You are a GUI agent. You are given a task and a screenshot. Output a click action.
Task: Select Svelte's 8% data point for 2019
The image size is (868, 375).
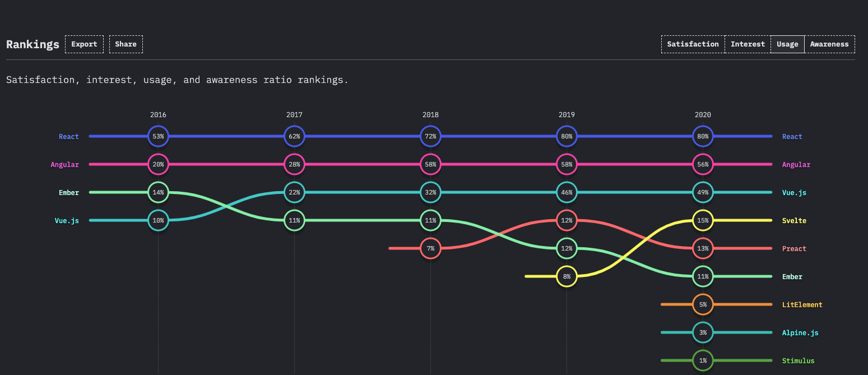point(567,276)
